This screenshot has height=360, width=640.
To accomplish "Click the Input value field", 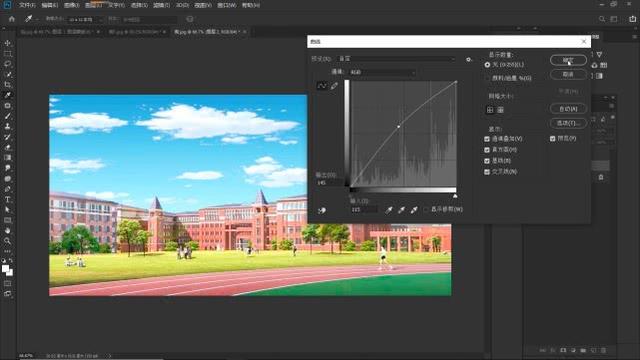I will 364,209.
